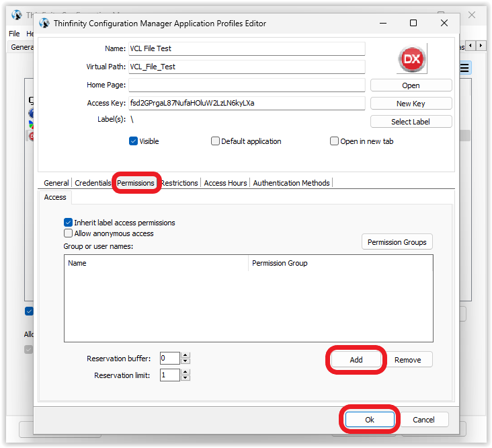Decrease the Reservation limit value
Viewport: 492px width, 448px height.
click(186, 377)
